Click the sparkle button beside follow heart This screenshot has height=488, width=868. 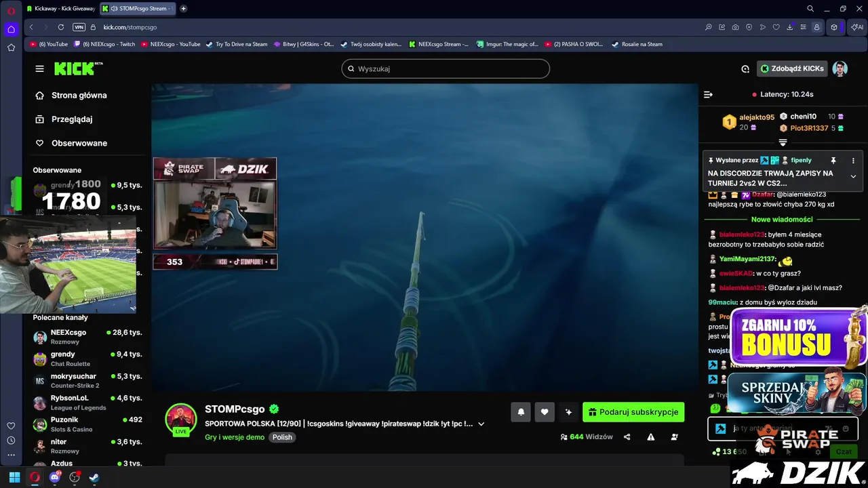568,412
